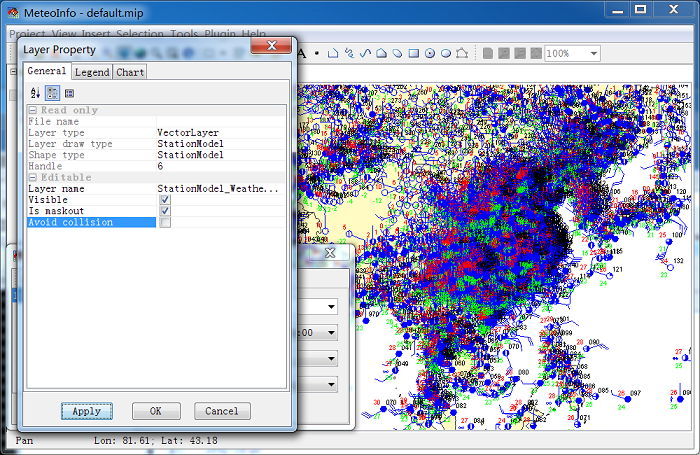Minimize the MeteoInfo window
Image resolution: width=700 pixels, height=455 pixels.
click(x=617, y=9)
